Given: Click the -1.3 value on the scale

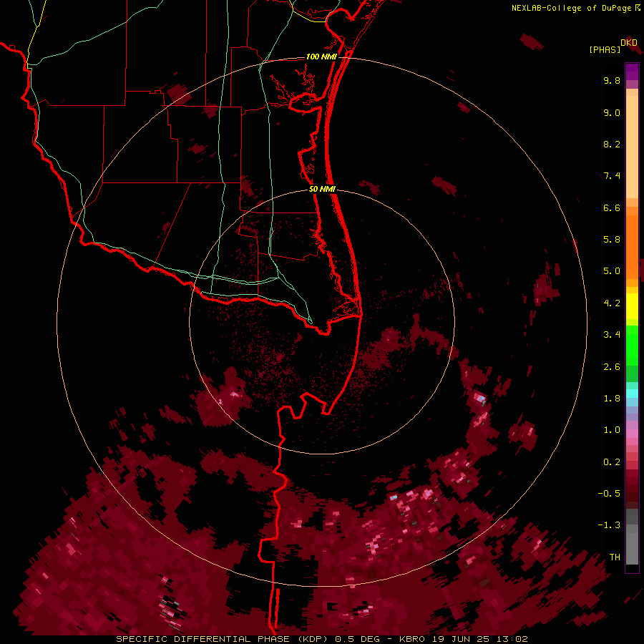Looking at the screenshot, I should tap(609, 525).
